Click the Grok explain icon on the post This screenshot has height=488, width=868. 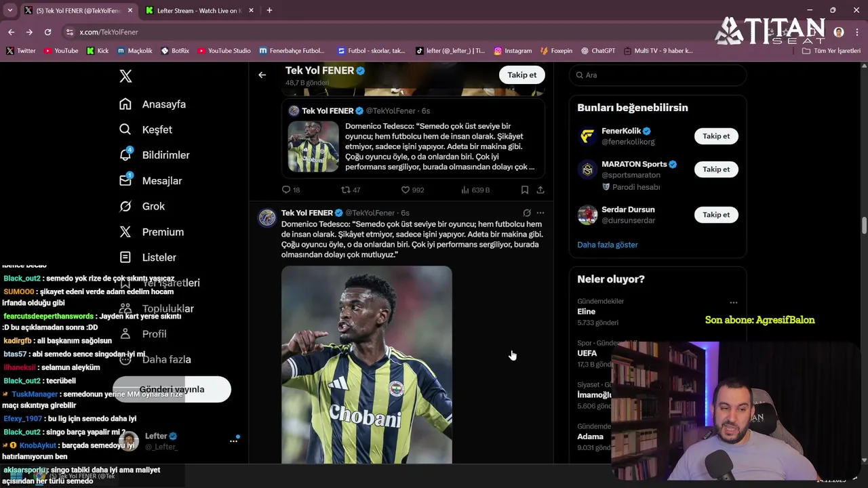(x=527, y=213)
